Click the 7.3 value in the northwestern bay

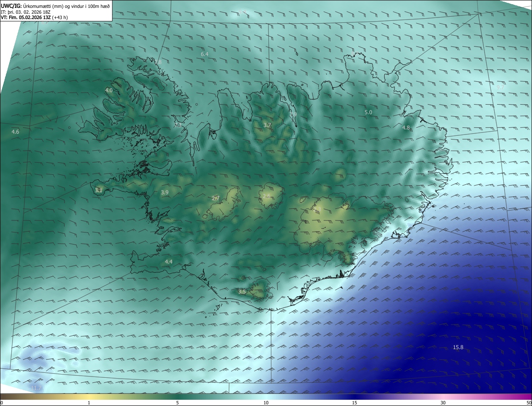click(x=178, y=125)
